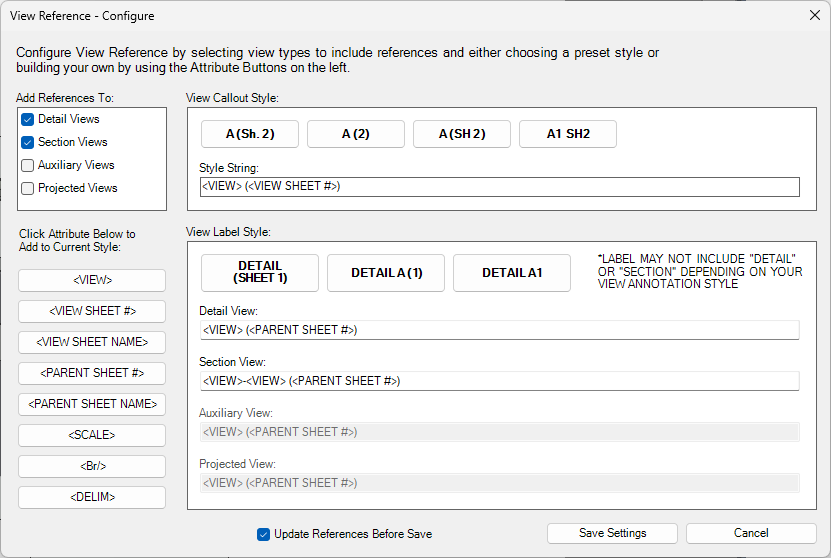Insert the <VIEW SHEET NAME> attribute

click(92, 342)
